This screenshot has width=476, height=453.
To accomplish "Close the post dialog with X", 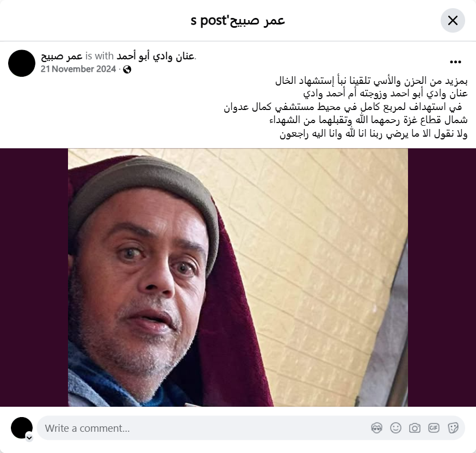I will 453,20.
